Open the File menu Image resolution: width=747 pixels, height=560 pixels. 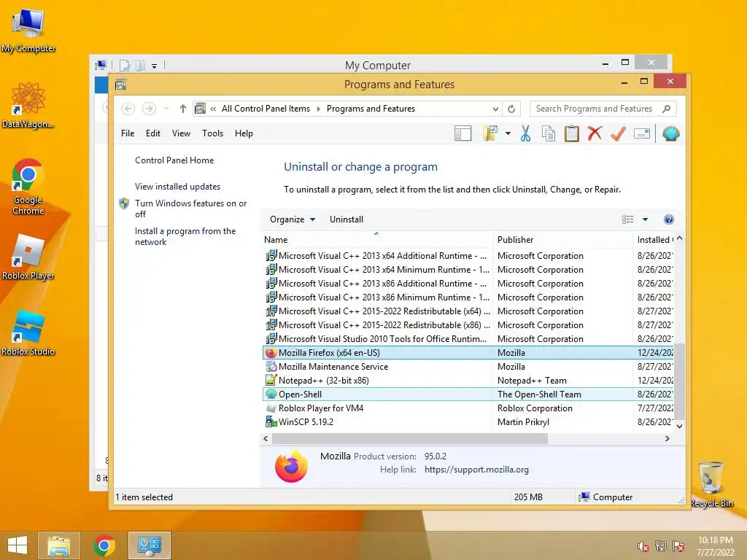pos(128,133)
